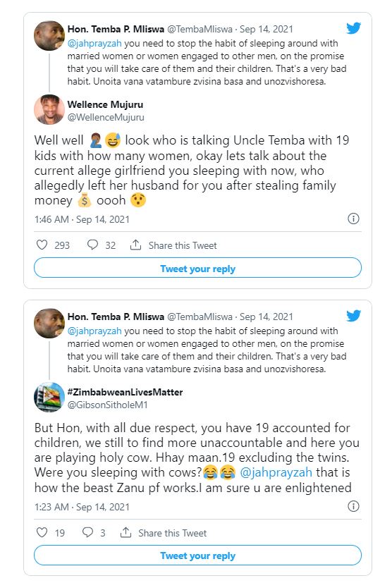Click the Twitter bird icon in second tweet
Screen dimensions: 392x583
point(353,316)
